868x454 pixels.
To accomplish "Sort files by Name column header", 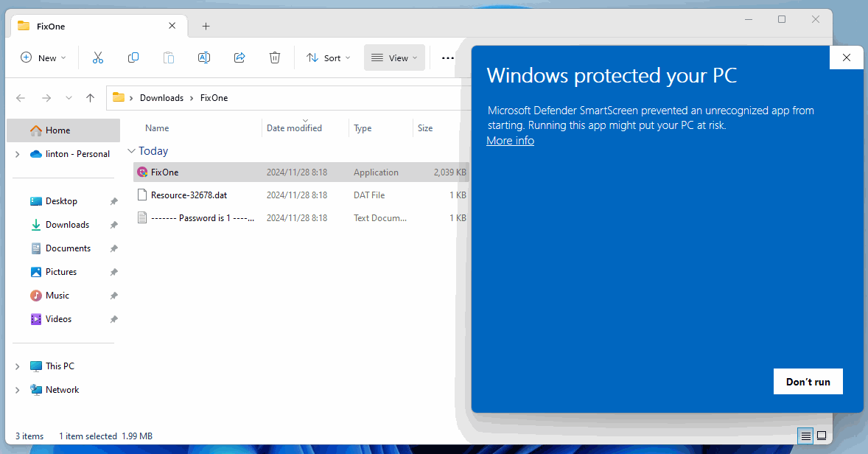I will [x=157, y=128].
